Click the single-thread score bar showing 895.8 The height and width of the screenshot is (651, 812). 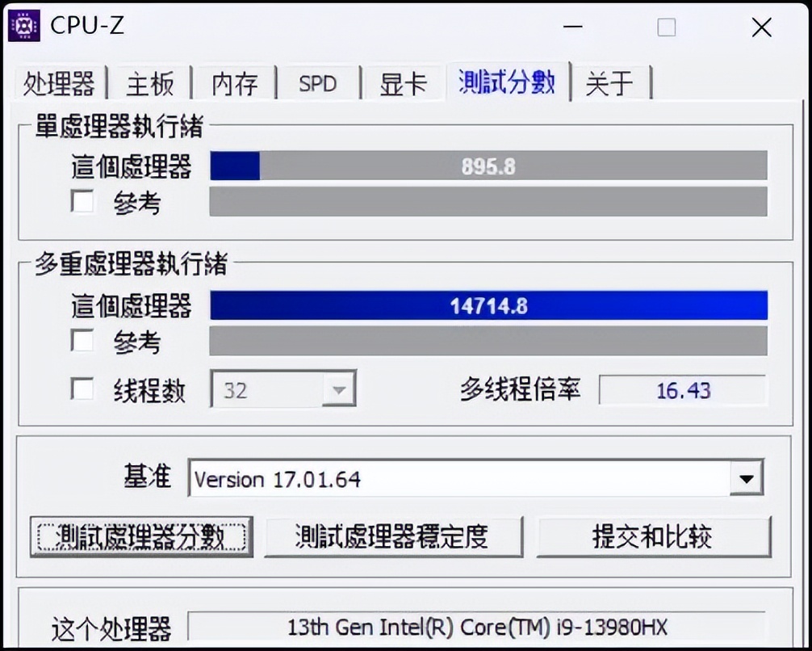[x=488, y=166]
